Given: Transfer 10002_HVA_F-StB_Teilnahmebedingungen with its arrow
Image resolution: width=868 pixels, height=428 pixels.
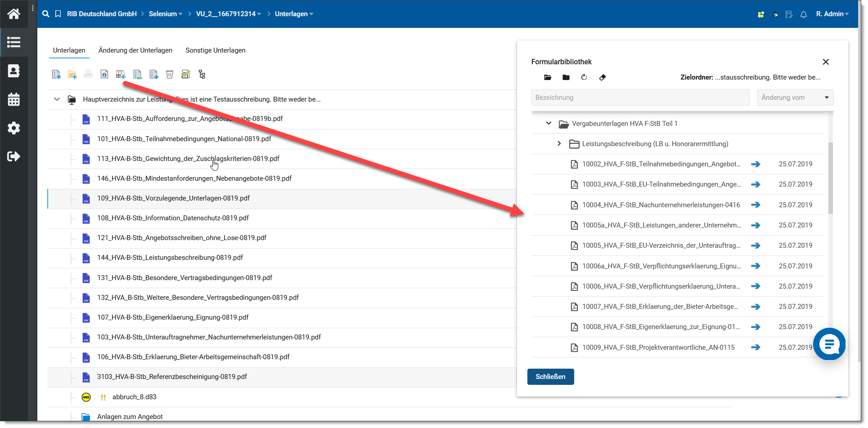Looking at the screenshot, I should coord(756,165).
